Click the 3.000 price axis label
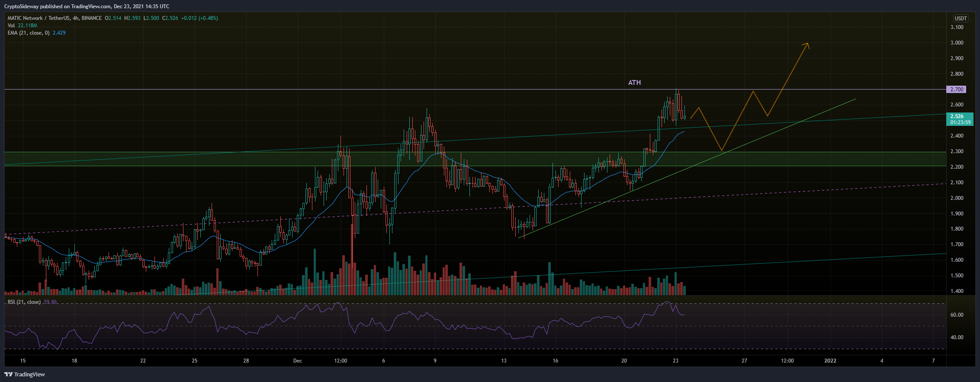This screenshot has height=382, width=980. coord(957,43)
